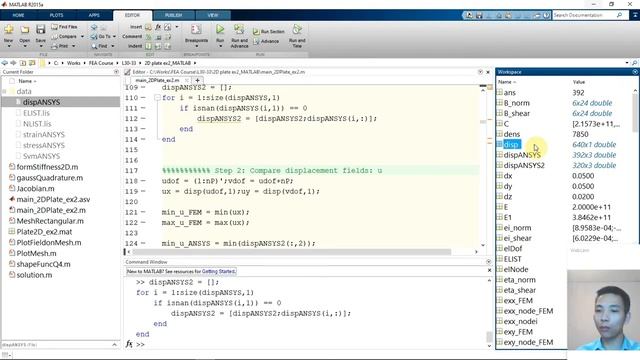Click the Help icon in quick access bar

546,15
